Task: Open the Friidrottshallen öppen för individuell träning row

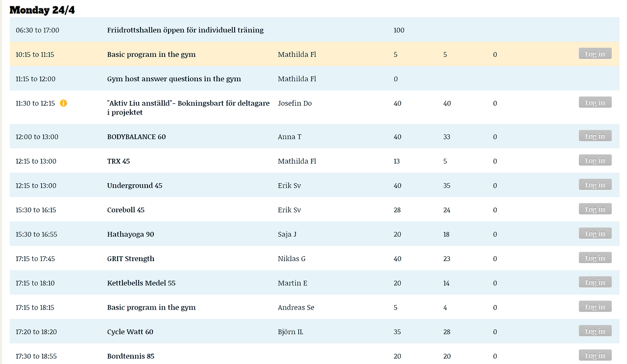Action: pyautogui.click(x=185, y=30)
